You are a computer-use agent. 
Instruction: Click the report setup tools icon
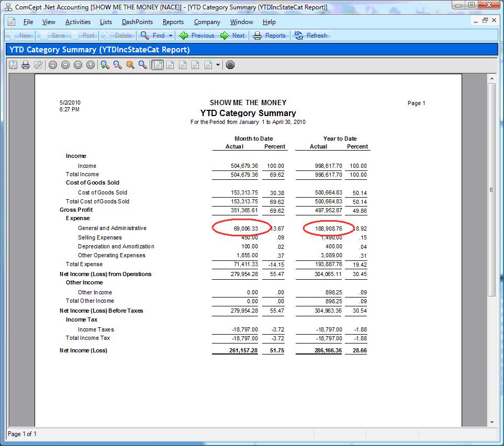tap(38, 65)
